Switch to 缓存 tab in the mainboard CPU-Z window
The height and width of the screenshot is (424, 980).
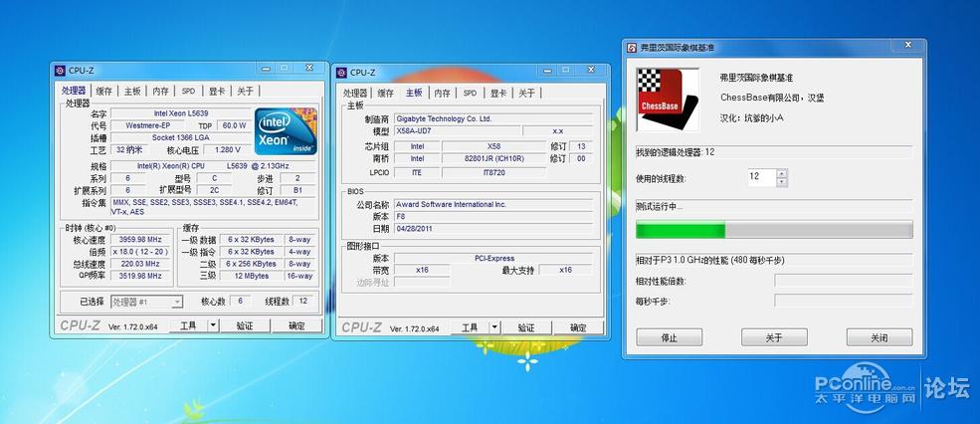click(x=386, y=93)
